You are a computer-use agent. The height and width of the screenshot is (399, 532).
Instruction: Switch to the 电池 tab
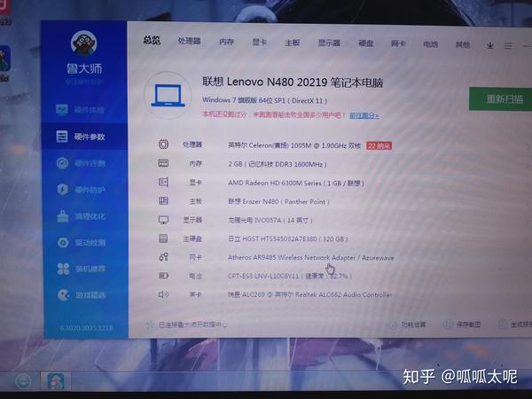(x=430, y=43)
